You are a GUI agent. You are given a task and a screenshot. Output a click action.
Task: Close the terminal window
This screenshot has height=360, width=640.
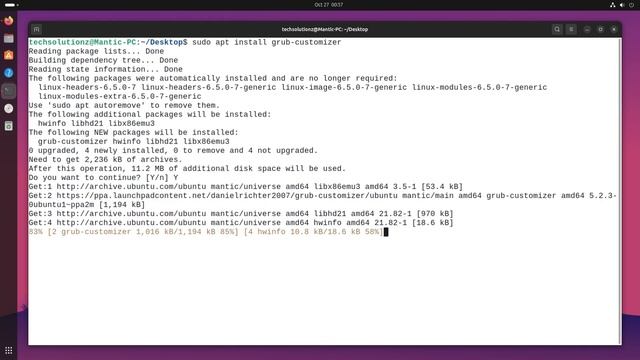pos(614,29)
